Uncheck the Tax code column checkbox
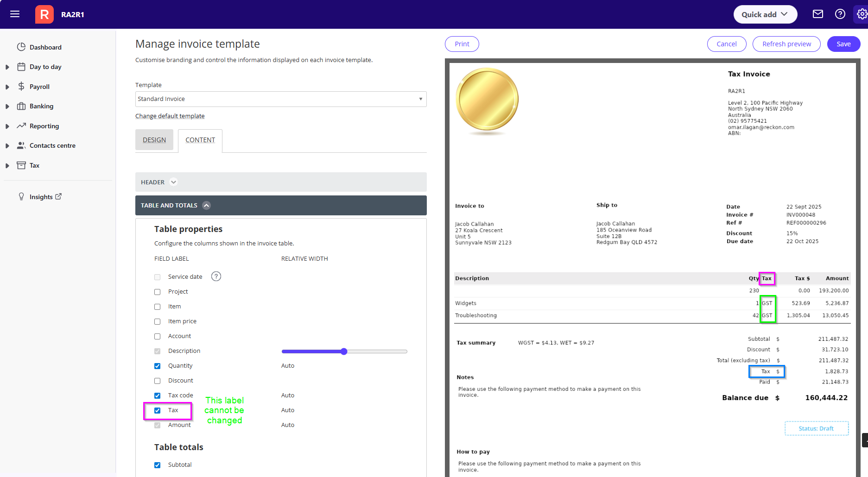The height and width of the screenshot is (477, 868). [158, 395]
